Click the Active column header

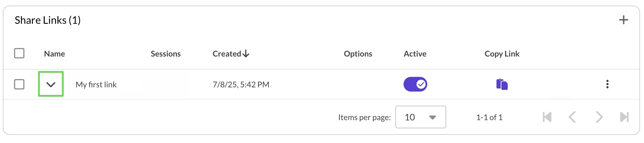[415, 54]
